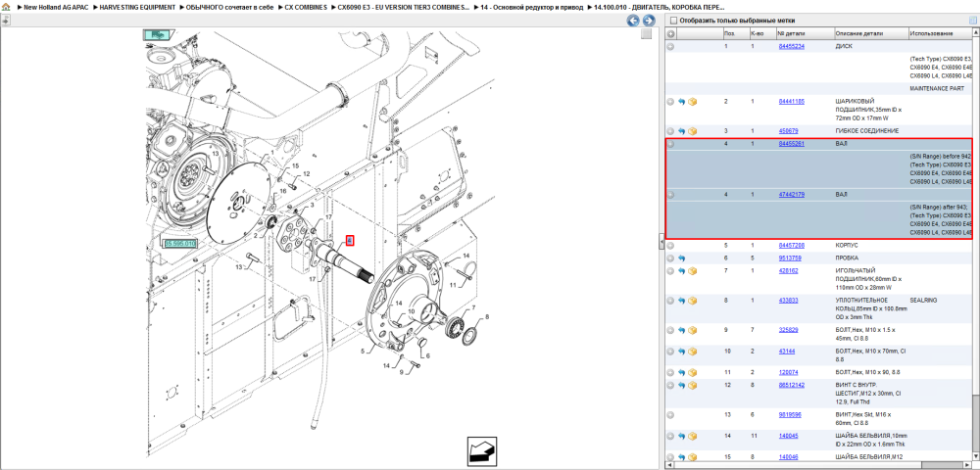
Task: Click the replacement arrow icon for part 9513759
Action: tap(682, 258)
